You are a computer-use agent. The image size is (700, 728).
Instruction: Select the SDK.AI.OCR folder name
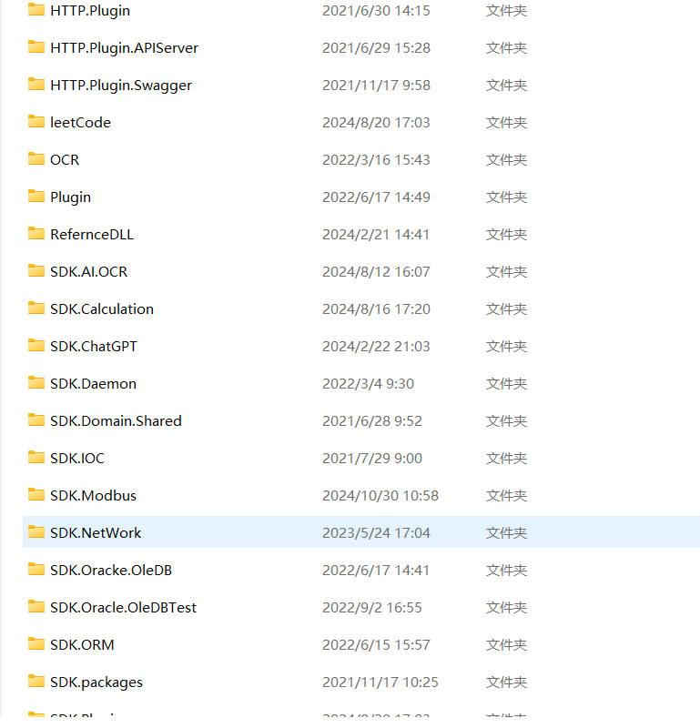88,271
